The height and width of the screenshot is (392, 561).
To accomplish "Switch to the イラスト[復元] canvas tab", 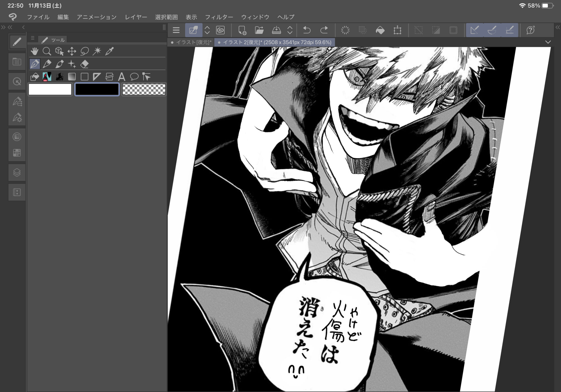I will point(193,42).
